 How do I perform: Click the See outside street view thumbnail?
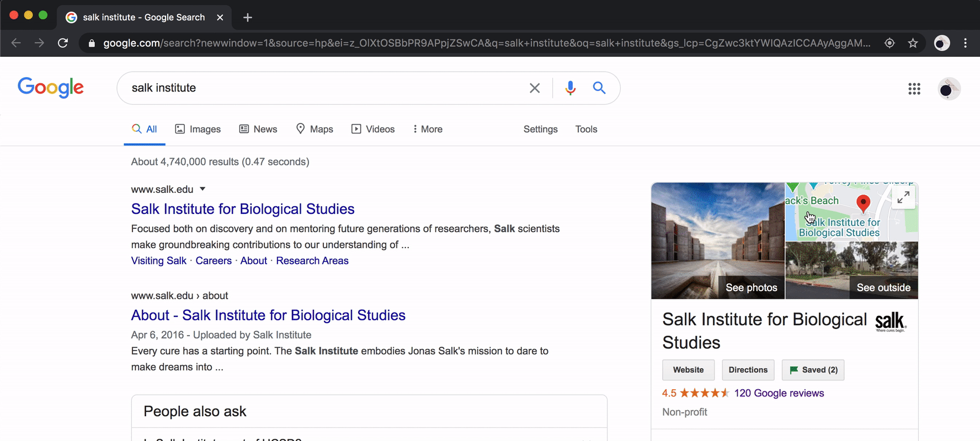coord(852,271)
